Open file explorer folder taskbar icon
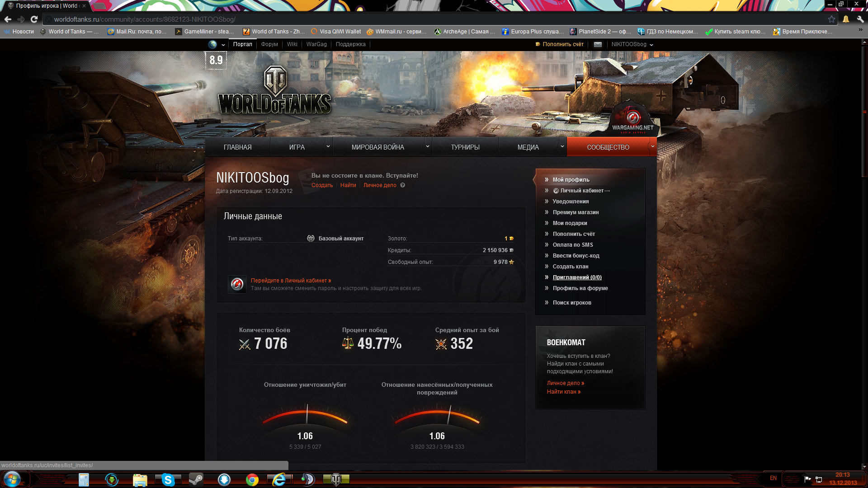 [140, 479]
